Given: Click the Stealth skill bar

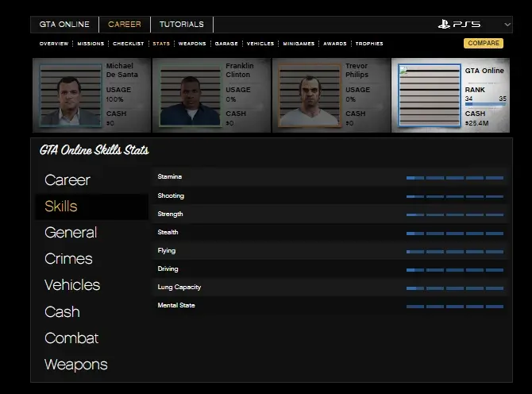Looking at the screenshot, I should click(x=455, y=234).
